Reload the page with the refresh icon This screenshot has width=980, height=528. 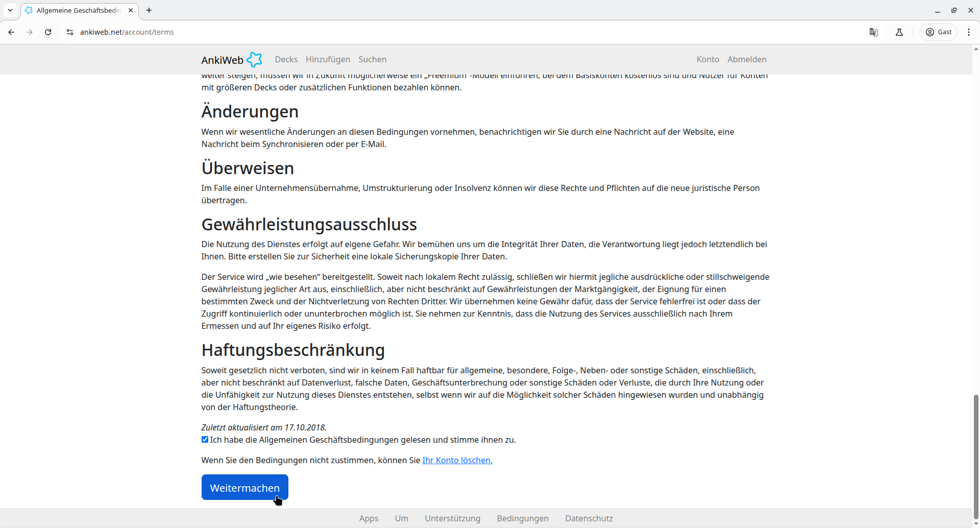click(x=48, y=32)
